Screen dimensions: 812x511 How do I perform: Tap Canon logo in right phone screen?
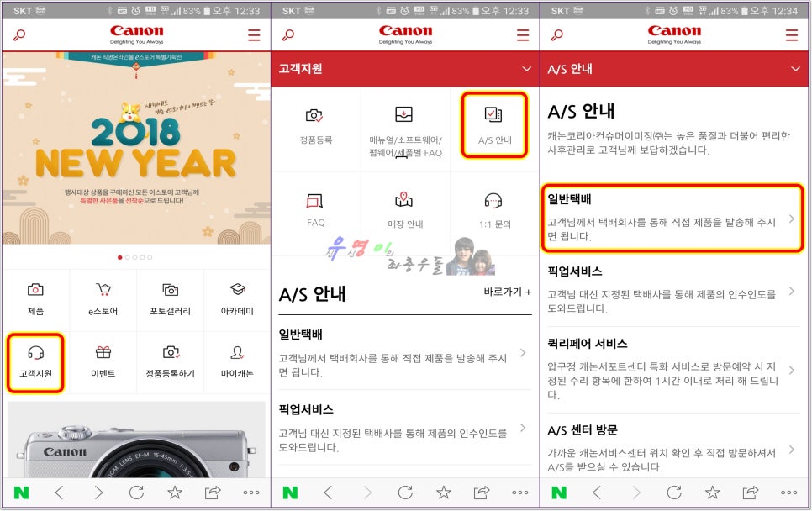[674, 34]
